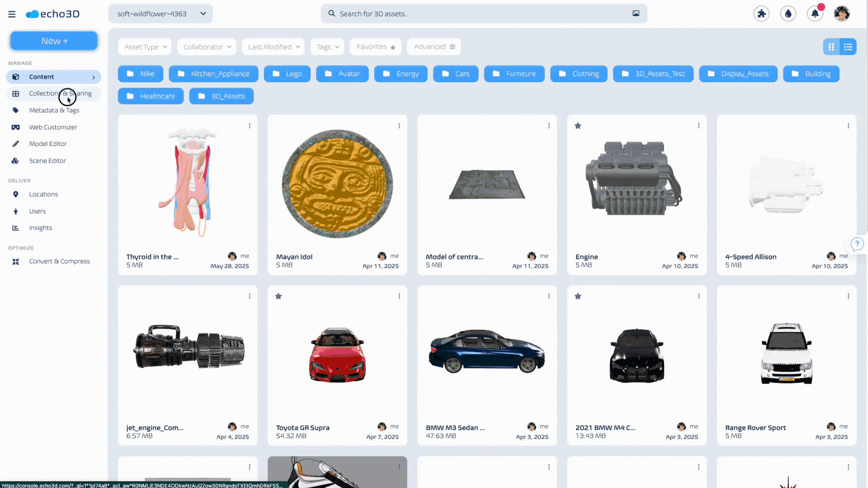Click the Engine asset title

pyautogui.click(x=586, y=257)
